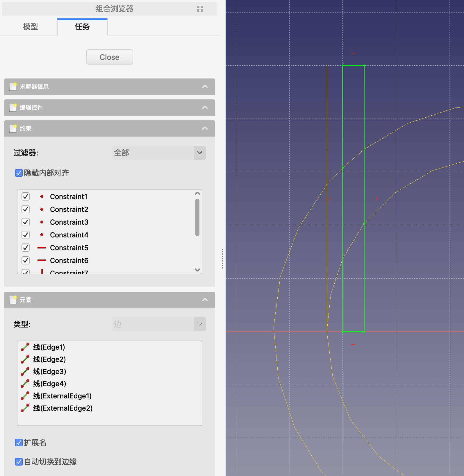Image resolution: width=464 pixels, height=476 pixels.
Task: Click the line icon beside 线(ExternalEdge2)
Action: (x=25, y=408)
